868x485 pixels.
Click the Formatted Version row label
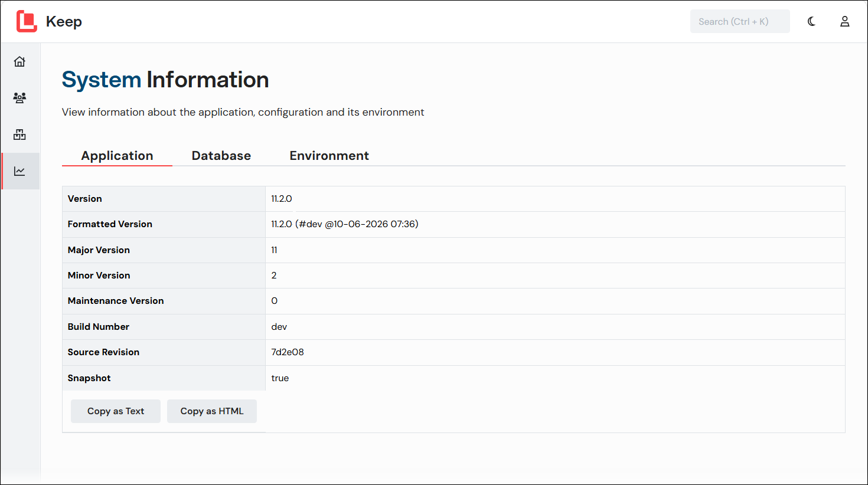click(x=110, y=224)
